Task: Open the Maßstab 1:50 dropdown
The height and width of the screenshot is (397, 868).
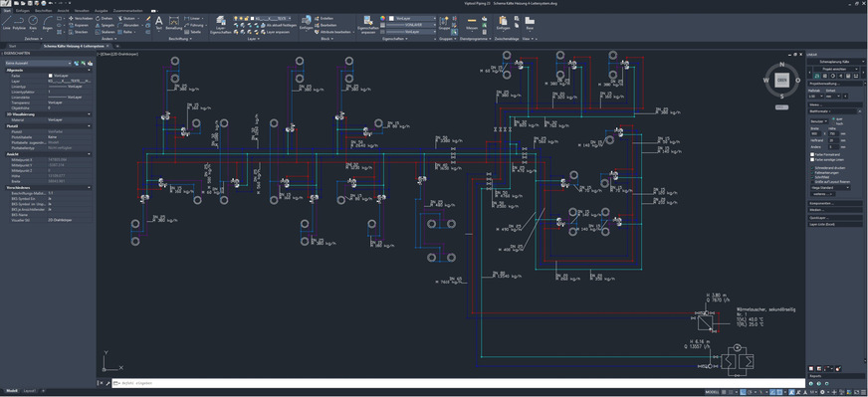Action: pyautogui.click(x=816, y=97)
